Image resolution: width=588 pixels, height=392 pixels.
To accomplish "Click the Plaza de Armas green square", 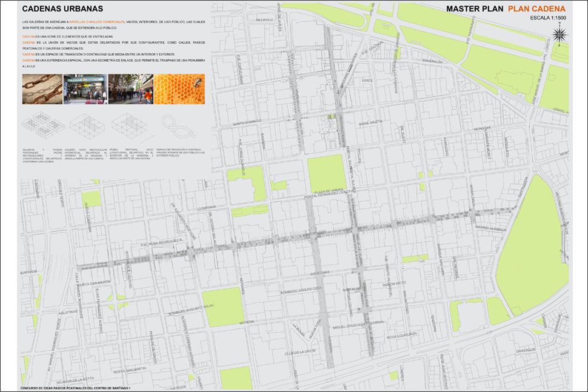I will point(326,173).
